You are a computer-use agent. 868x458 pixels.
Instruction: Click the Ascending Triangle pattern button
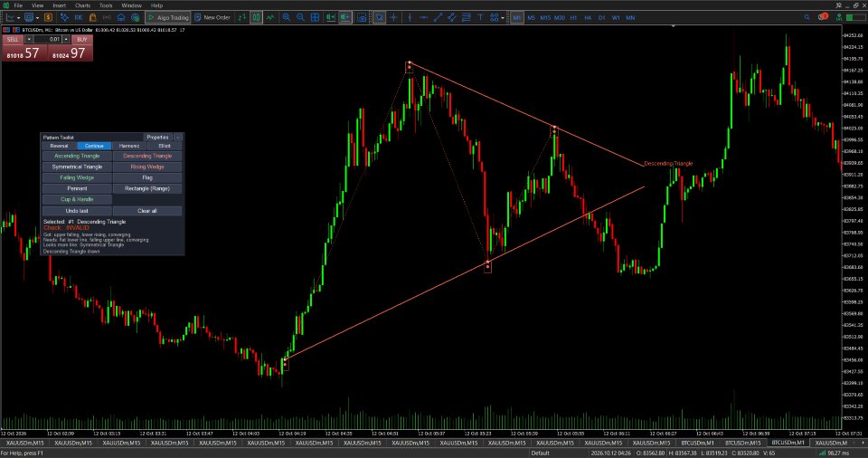(77, 157)
